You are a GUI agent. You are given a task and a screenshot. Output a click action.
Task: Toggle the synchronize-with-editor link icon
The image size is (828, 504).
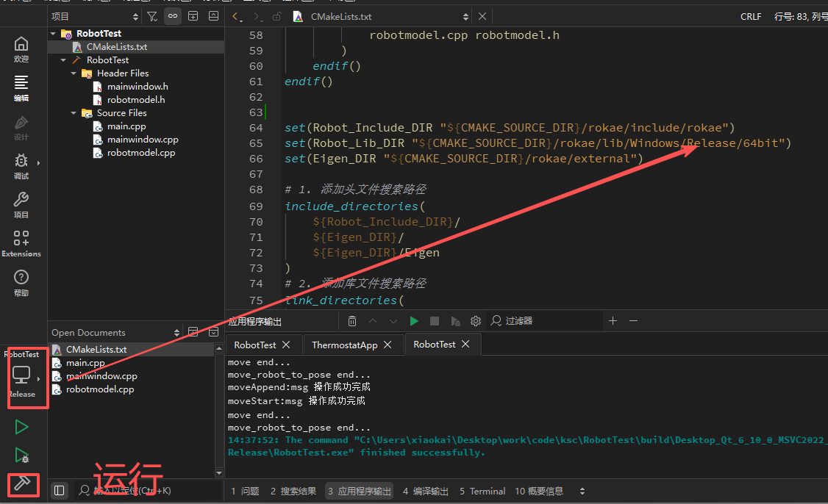click(173, 16)
